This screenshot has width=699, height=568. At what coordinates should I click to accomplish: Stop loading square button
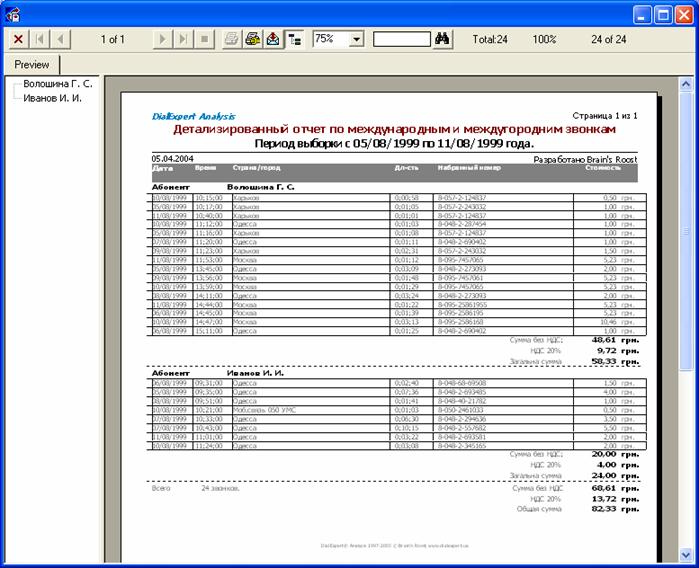pyautogui.click(x=205, y=39)
